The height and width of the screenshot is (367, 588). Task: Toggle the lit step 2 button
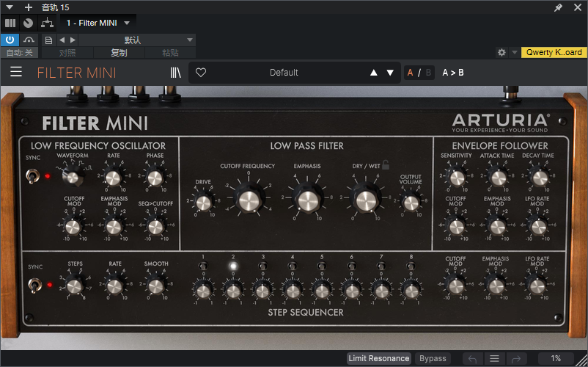click(233, 266)
